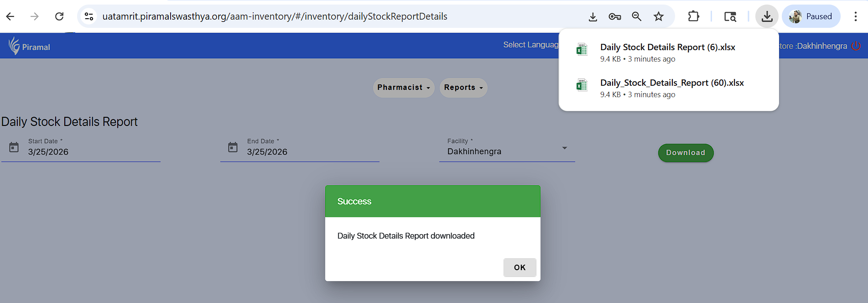The height and width of the screenshot is (303, 868).
Task: Open the Chrome three-dot menu
Action: pyautogui.click(x=855, y=16)
